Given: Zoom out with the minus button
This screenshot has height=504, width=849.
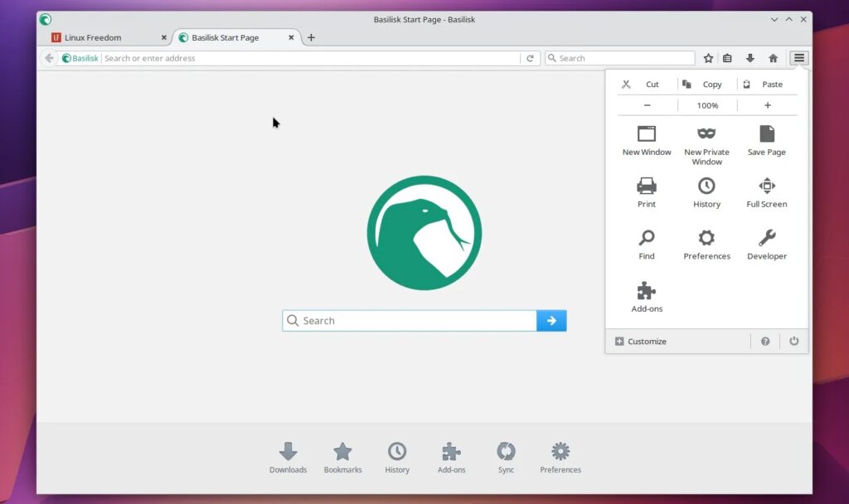Looking at the screenshot, I should pyautogui.click(x=648, y=105).
